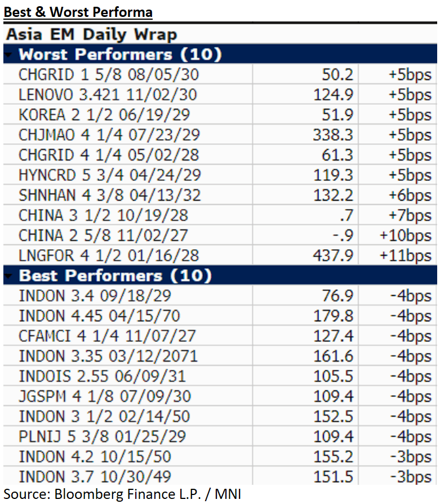
Task: Click the CHINA 2 5/8 11/02/27 bond
Action: pyautogui.click(x=103, y=235)
